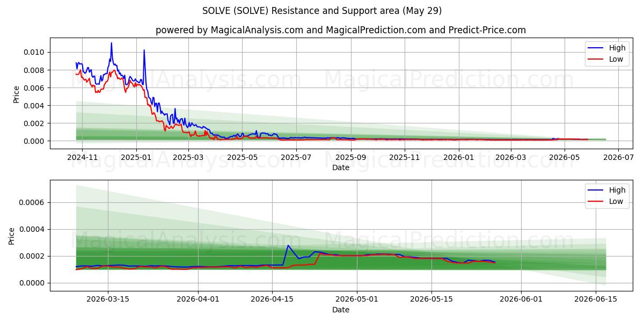Click the powered by MagicalAnalysis.com subtitle
The width and height of the screenshot is (644, 322).
(x=341, y=30)
